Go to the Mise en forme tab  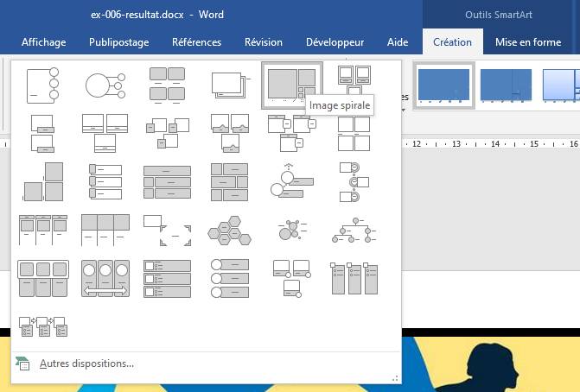pos(527,42)
